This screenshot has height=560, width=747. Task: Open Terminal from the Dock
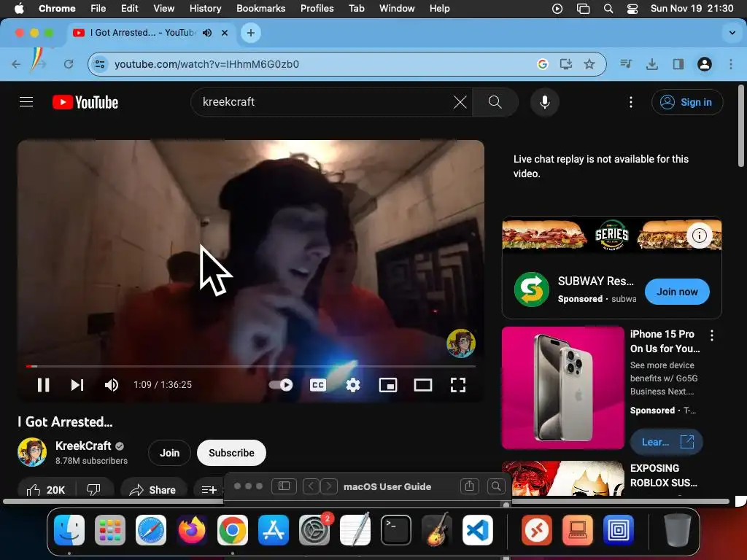[396, 530]
